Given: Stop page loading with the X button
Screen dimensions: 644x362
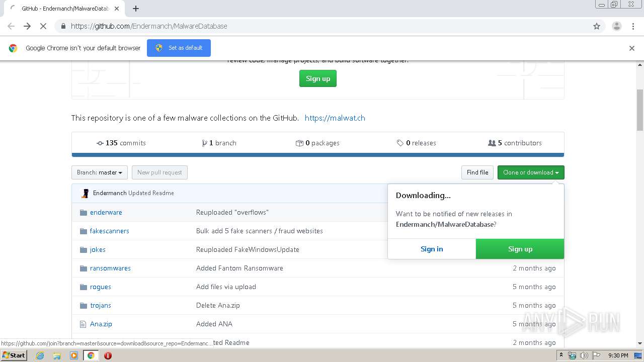Looking at the screenshot, I should coord(43,26).
